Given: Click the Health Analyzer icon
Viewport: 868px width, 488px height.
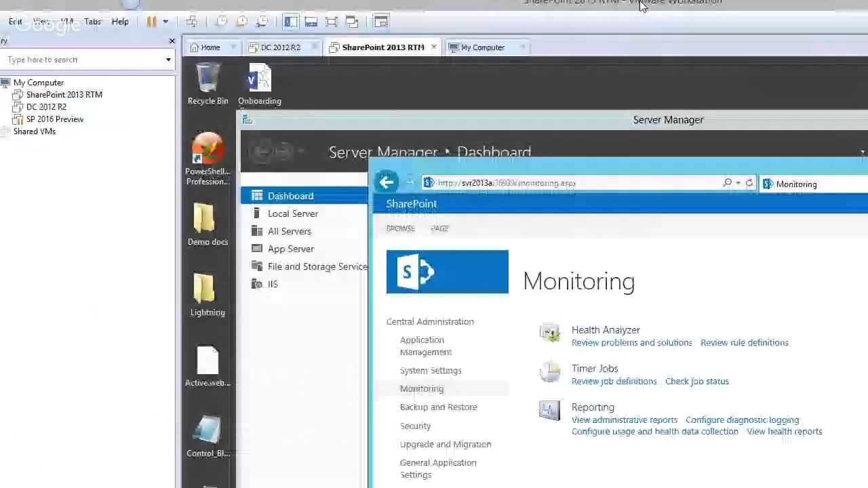Looking at the screenshot, I should point(550,333).
